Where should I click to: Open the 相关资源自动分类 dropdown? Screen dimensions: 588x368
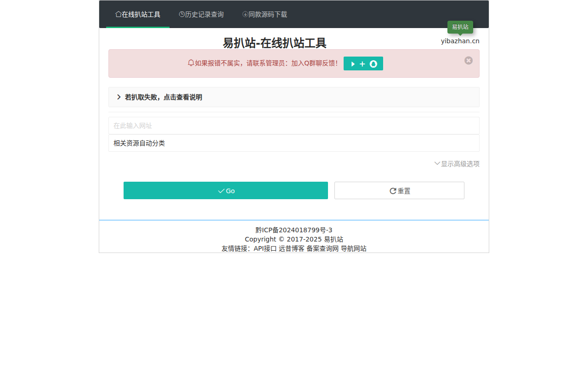pos(294,143)
